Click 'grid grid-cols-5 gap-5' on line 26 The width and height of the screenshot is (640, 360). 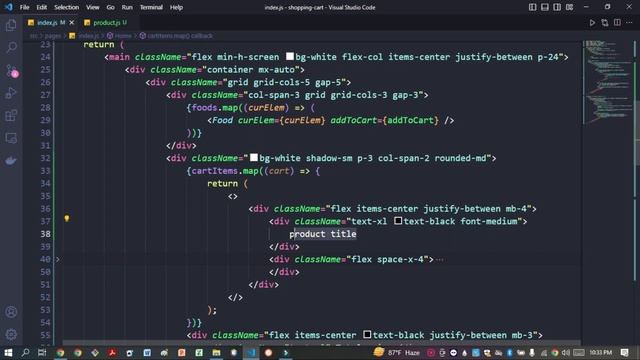(286, 82)
